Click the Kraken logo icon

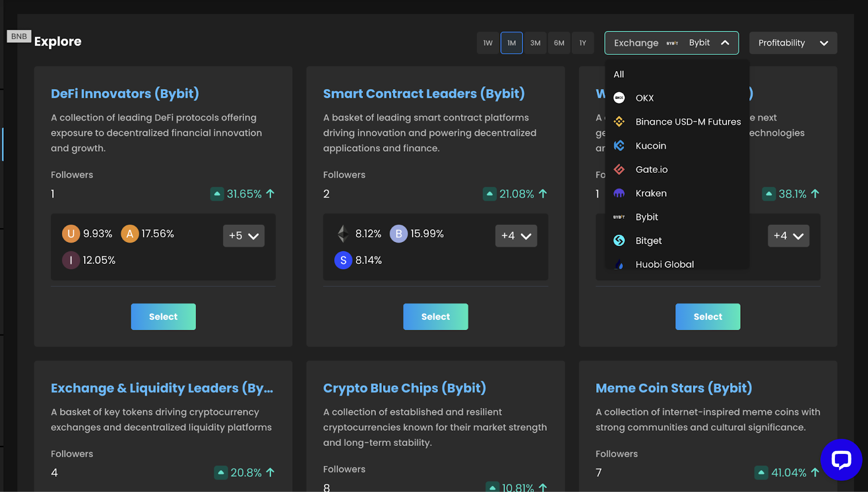(619, 193)
